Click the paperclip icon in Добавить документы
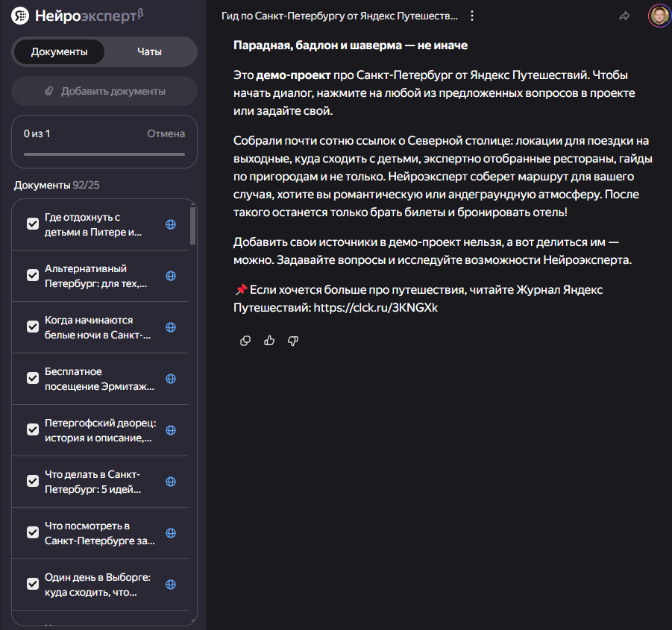The image size is (672, 630). click(49, 91)
